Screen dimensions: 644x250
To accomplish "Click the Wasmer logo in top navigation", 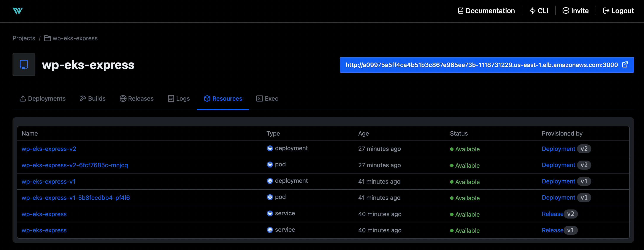I will 17,11.
